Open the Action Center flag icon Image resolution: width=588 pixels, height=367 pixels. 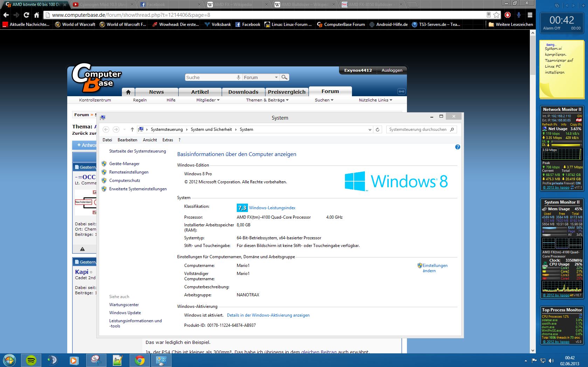coord(534,360)
